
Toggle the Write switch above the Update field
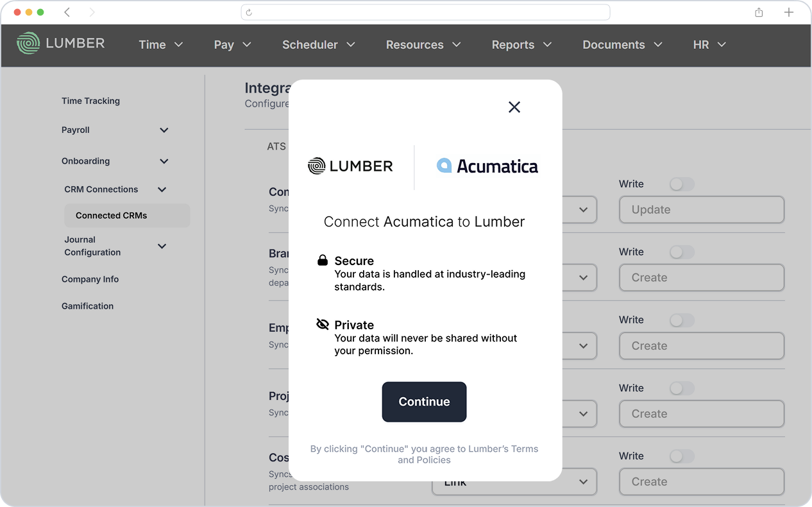pos(682,184)
